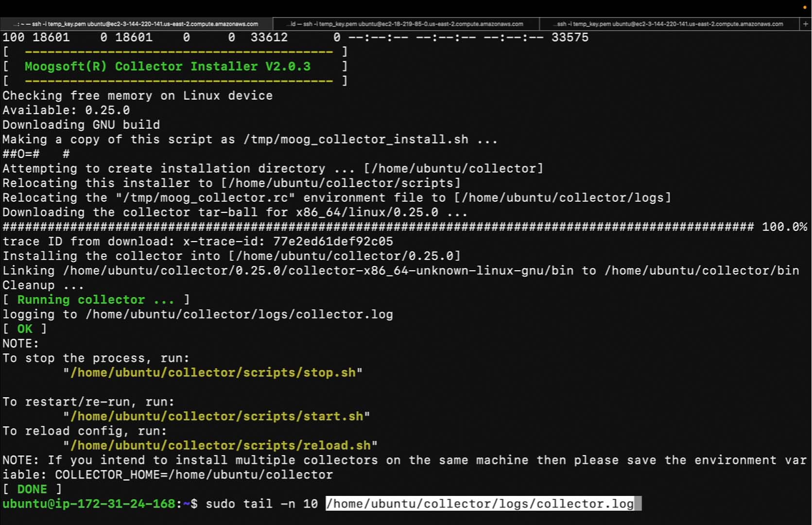Click the 33575 value in curl output
Screen dimensions: 812x525
[x=570, y=37]
